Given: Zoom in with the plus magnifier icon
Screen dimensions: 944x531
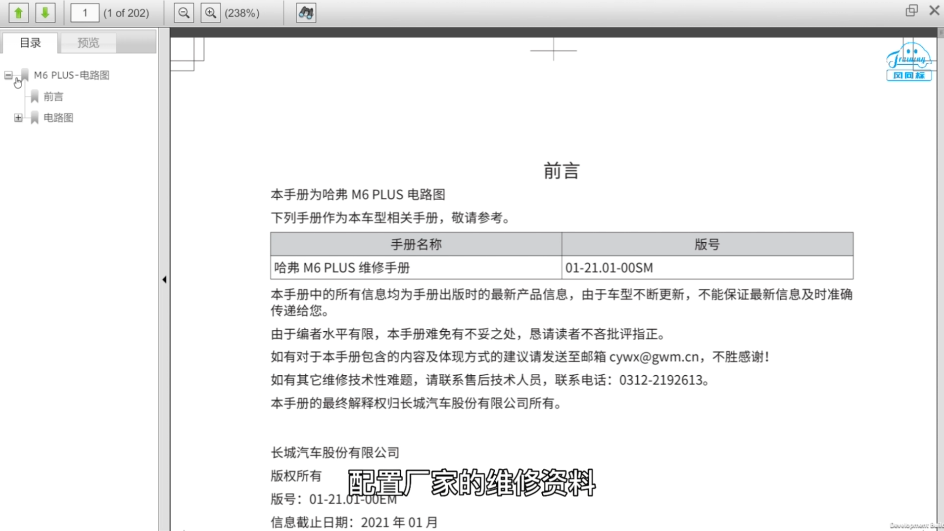Looking at the screenshot, I should (x=210, y=13).
